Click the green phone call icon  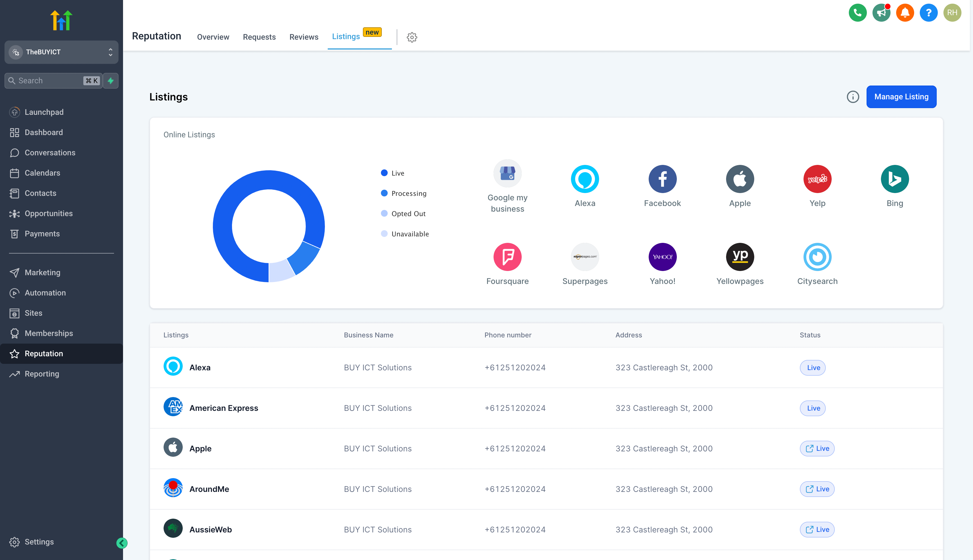(858, 13)
